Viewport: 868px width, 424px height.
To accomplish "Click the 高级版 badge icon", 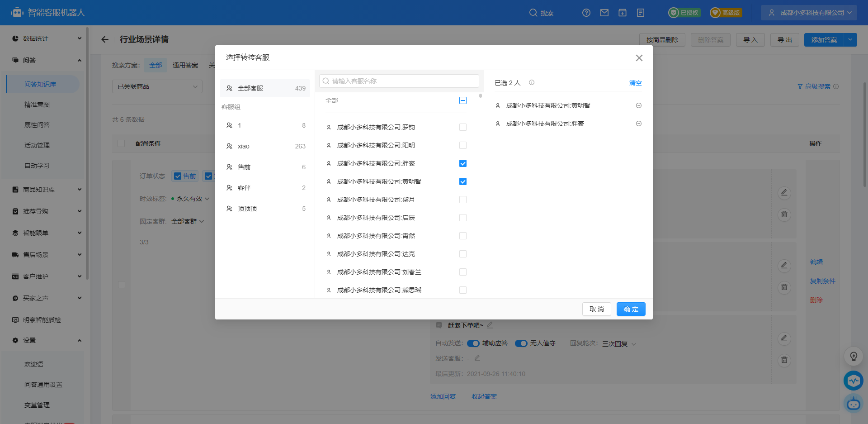I will tap(715, 13).
